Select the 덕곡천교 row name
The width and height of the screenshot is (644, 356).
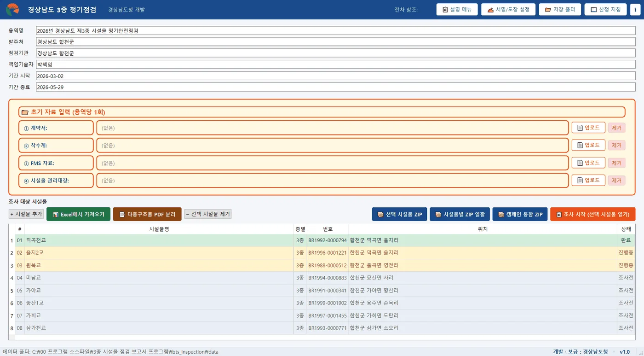click(36, 240)
